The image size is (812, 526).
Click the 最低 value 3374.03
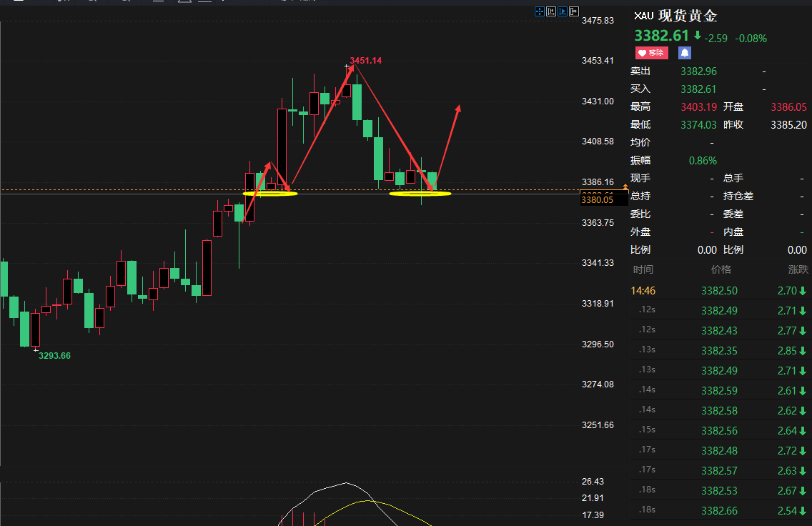click(698, 125)
